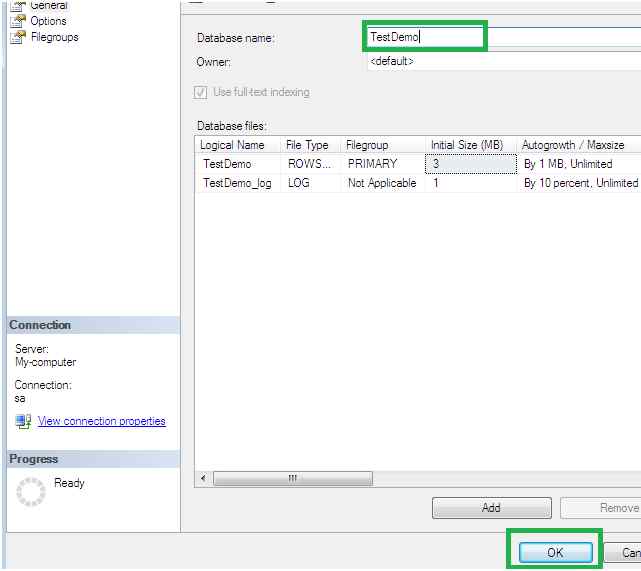
Task: Click the Options page icon
Action: [18, 21]
